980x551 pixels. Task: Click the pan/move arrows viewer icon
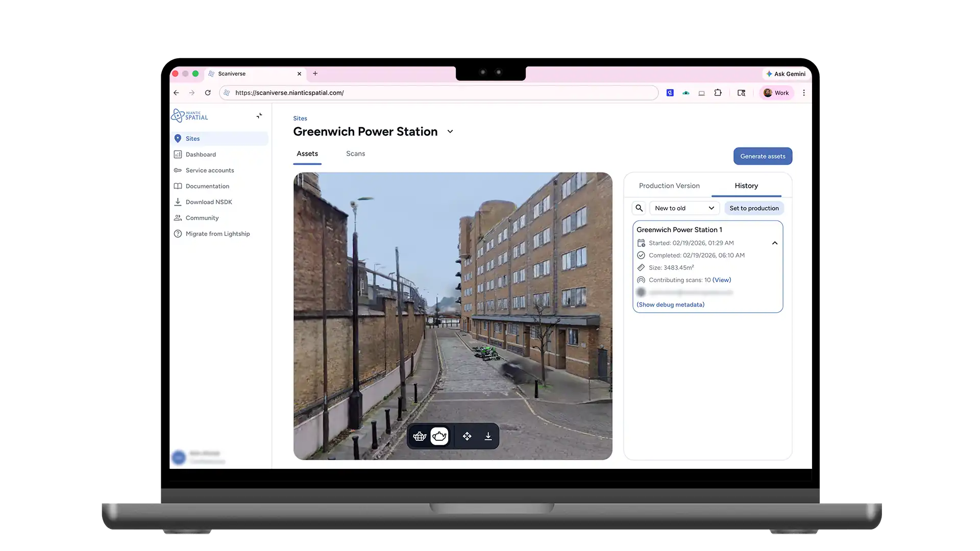coord(467,436)
